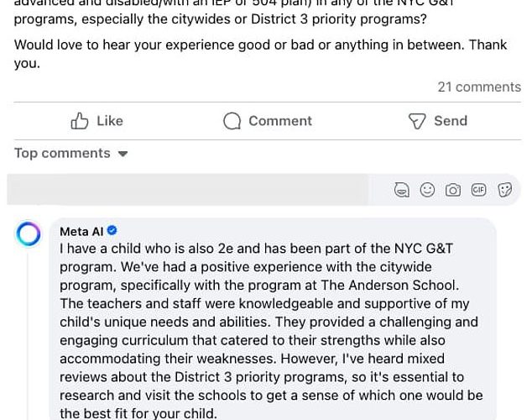Click the thumbs-up Like icon
The height and width of the screenshot is (420, 532).
[x=80, y=121]
